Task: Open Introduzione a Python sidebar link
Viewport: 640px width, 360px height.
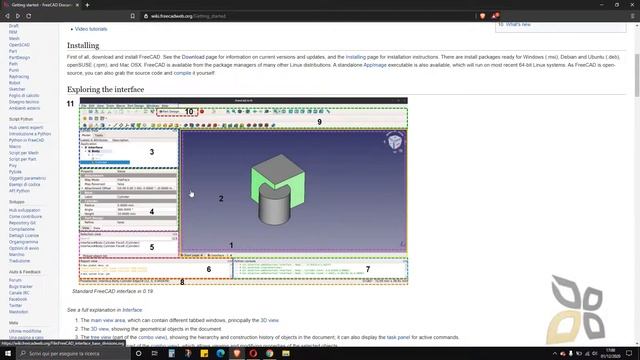Action: (30, 134)
